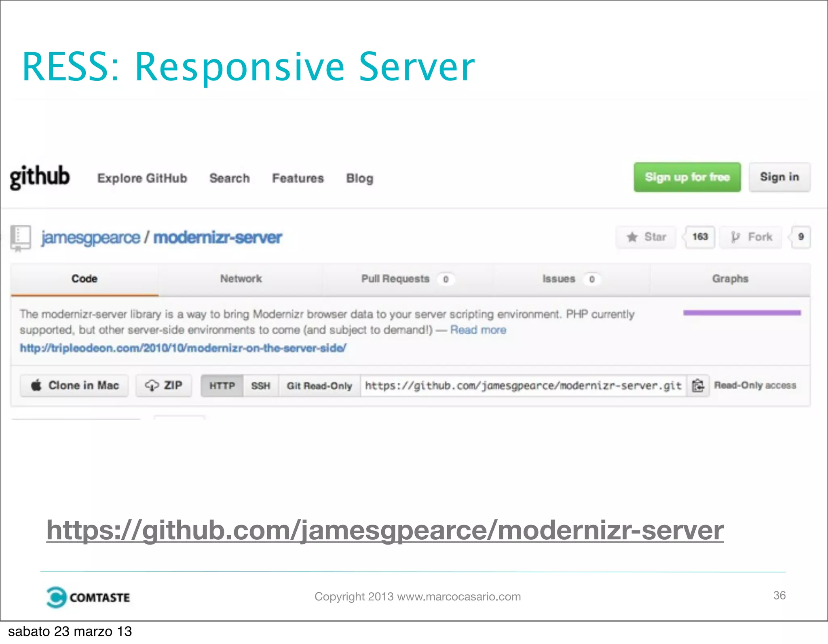Image resolution: width=828 pixels, height=644 pixels.
Task: Switch to the Code tab
Action: [x=84, y=279]
